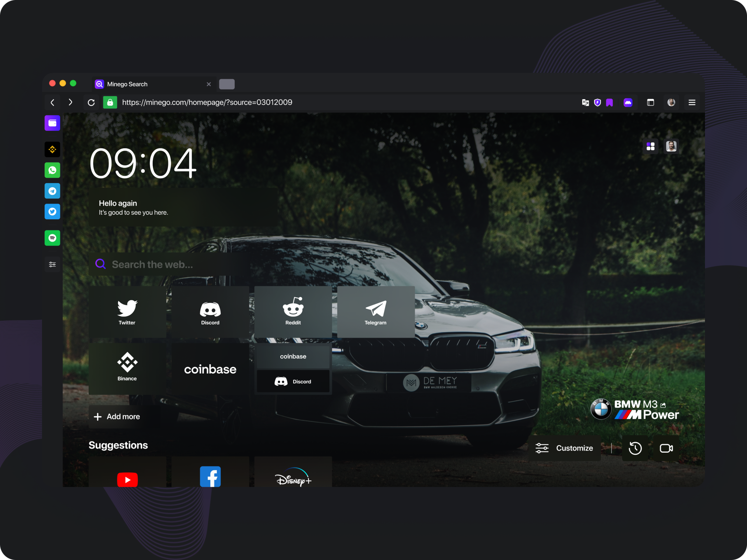Screen dimensions: 747x560
Task: Open WhatsApp from the sidebar
Action: pos(52,170)
